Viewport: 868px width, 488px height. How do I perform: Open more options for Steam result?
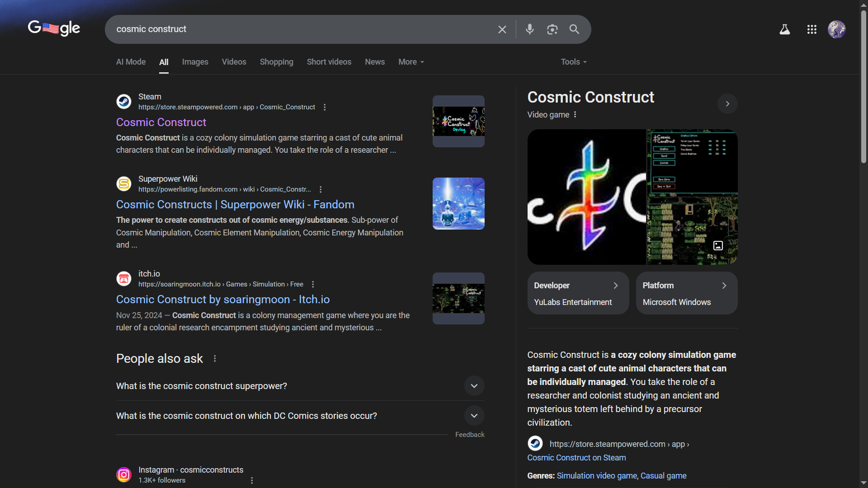325,107
